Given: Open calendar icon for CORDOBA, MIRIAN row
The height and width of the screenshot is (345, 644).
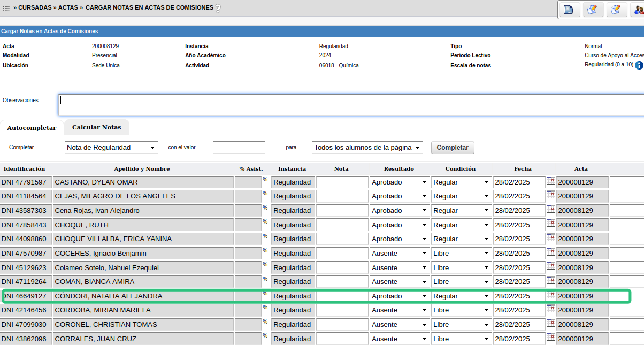Looking at the screenshot, I should (550, 309).
